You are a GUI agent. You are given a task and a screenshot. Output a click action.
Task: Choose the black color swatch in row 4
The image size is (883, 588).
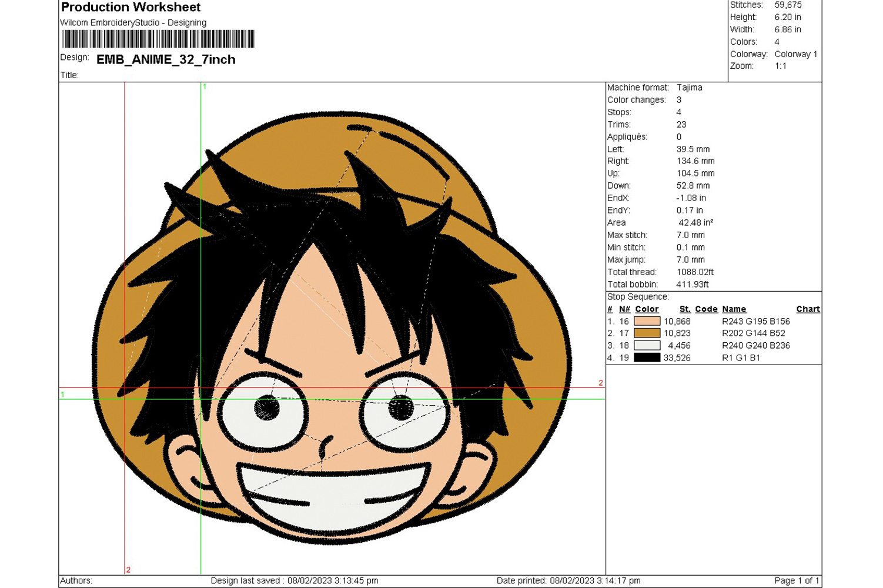647,358
